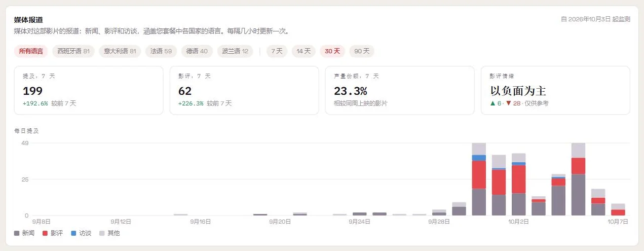Click the 相较同周上映的影片 caption
Viewport: 644px width, 251px height.
[x=360, y=103]
